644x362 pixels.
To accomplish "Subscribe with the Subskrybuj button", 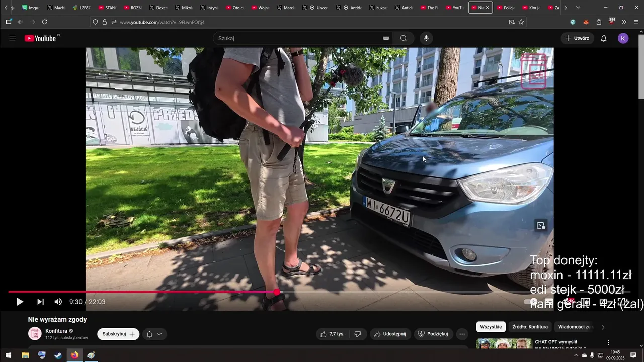I will [118, 334].
